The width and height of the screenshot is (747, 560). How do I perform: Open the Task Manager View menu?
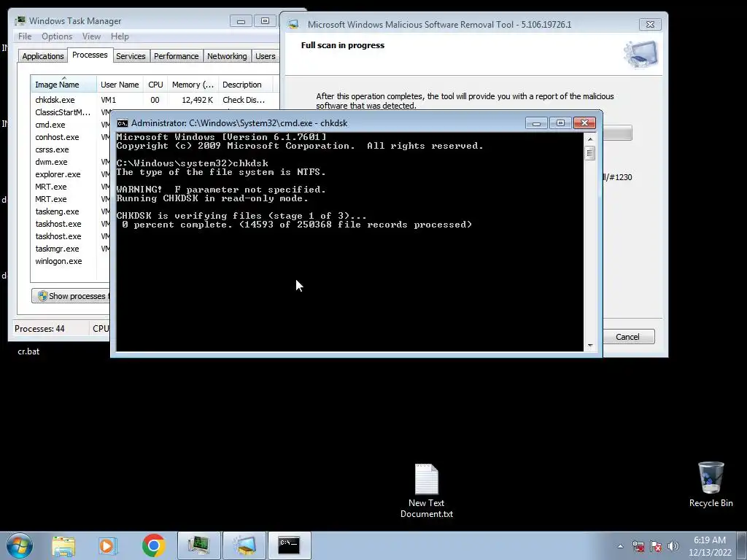point(91,36)
